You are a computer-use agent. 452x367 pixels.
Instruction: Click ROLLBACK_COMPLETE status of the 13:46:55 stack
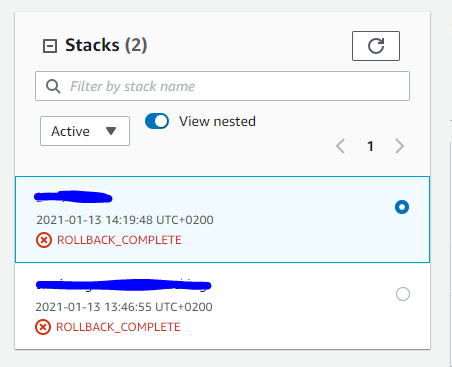click(118, 327)
